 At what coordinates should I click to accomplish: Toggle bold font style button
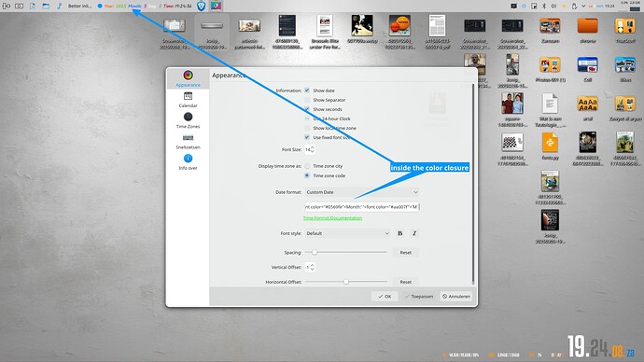coord(400,233)
